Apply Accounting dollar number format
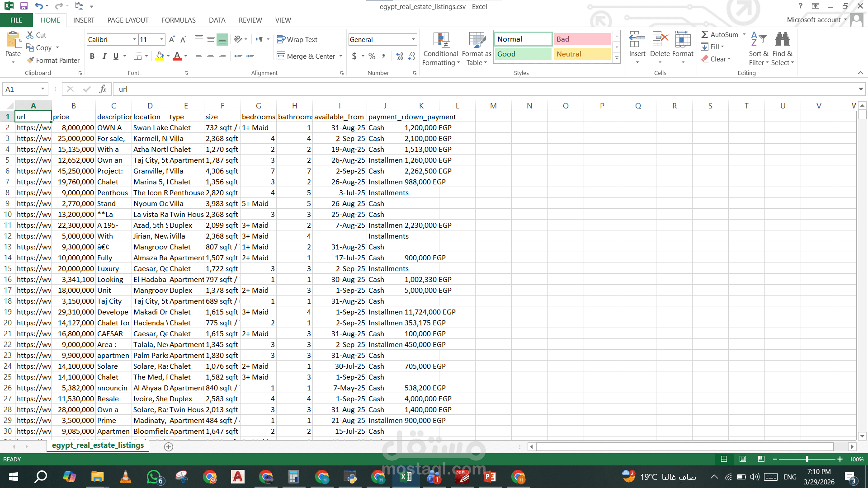868x488 pixels. point(354,56)
